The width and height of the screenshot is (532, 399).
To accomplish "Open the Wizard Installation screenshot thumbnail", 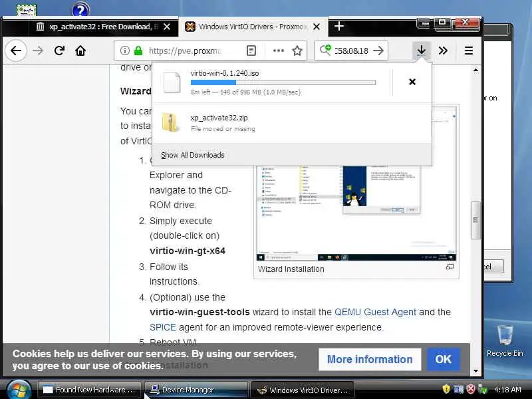I will pos(356,213).
